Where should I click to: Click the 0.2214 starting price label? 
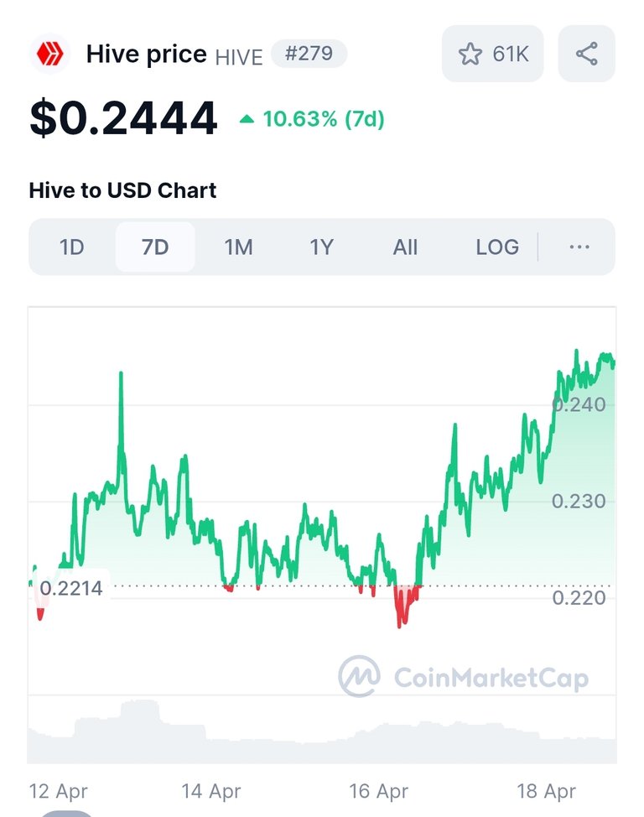pos(71,588)
